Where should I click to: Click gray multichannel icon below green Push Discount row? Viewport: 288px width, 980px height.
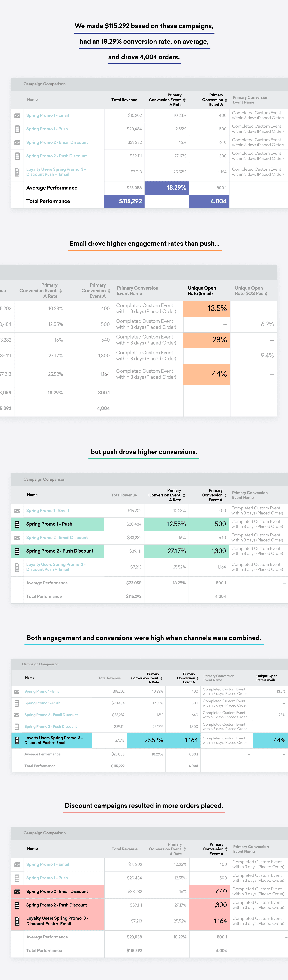click(17, 567)
